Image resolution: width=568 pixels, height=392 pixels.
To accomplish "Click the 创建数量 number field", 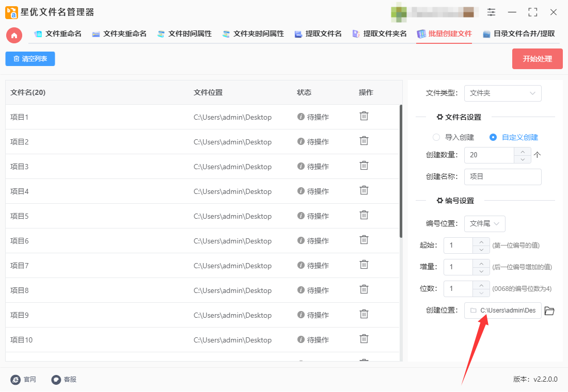I will click(490, 155).
